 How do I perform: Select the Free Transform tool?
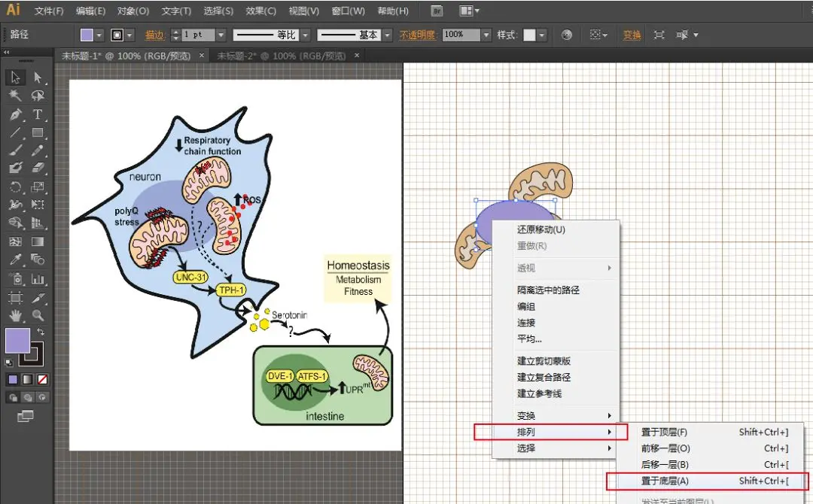point(38,205)
